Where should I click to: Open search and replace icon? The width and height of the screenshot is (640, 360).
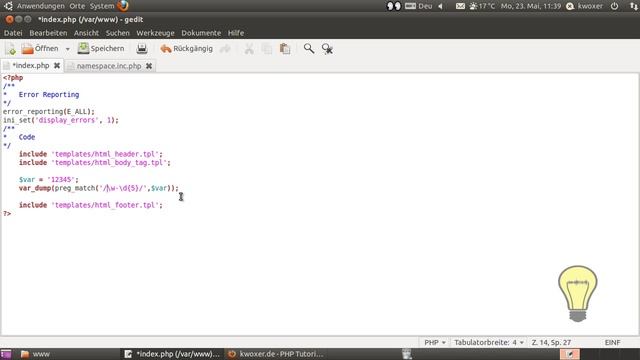click(327, 49)
